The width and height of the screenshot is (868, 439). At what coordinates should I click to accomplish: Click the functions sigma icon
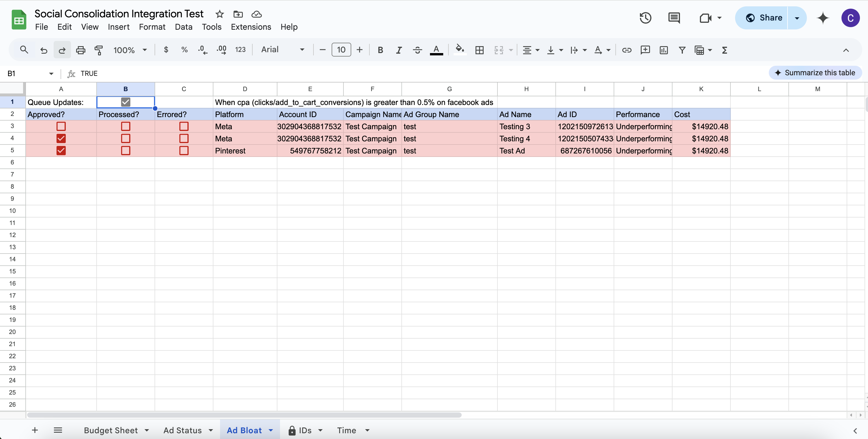click(x=724, y=50)
